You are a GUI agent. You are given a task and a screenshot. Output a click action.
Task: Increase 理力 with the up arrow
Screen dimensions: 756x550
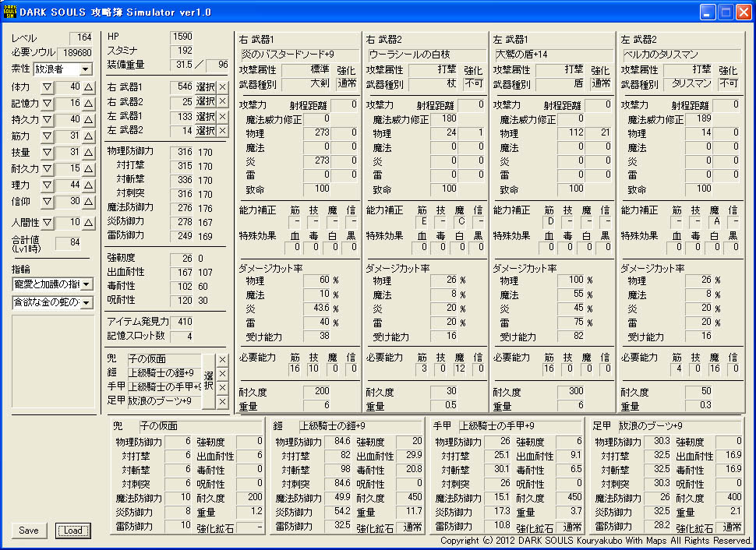click(88, 185)
